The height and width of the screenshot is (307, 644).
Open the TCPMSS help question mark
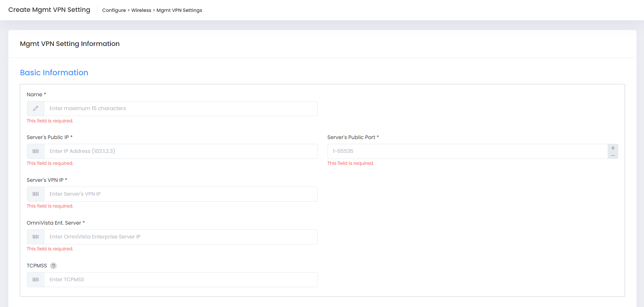(x=53, y=266)
